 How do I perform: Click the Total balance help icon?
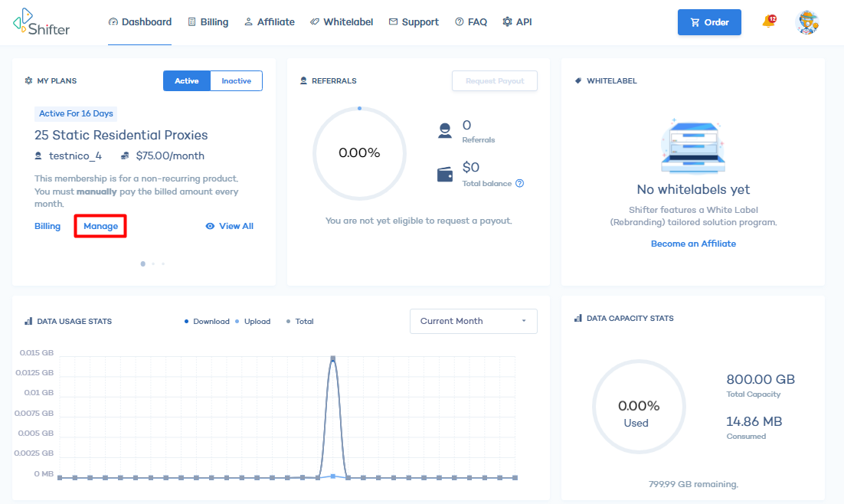(519, 183)
